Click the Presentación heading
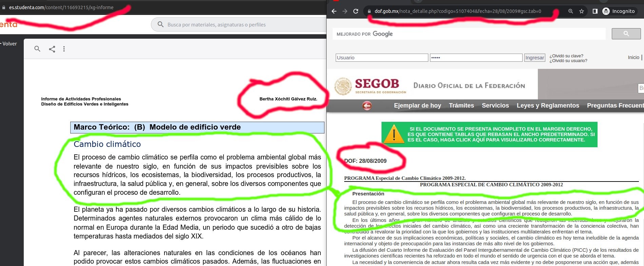The height and width of the screenshot is (266, 644). click(368, 194)
